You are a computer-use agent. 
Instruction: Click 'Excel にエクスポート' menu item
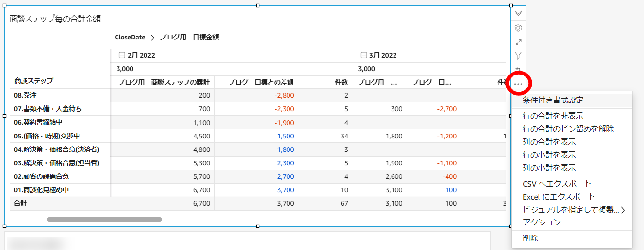559,197
